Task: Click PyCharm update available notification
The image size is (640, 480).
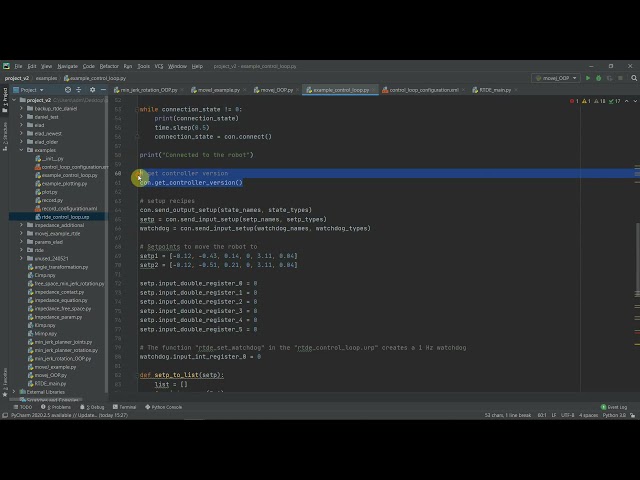Action: (69, 416)
